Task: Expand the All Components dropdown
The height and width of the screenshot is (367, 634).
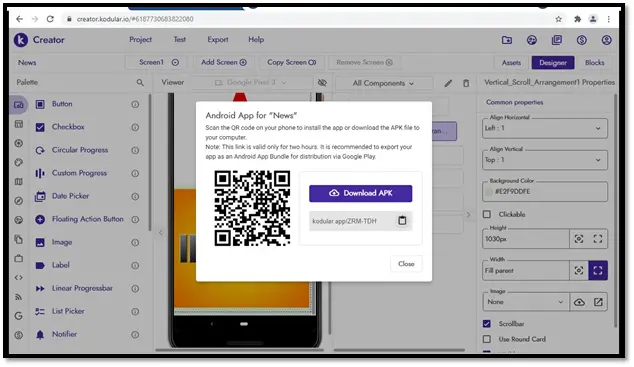Action: pos(383,83)
